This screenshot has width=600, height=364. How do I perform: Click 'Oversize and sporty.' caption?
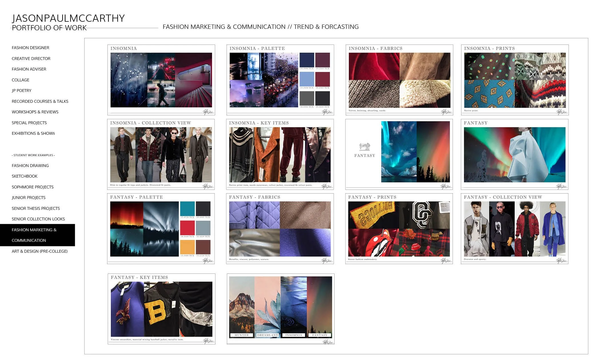475,259
